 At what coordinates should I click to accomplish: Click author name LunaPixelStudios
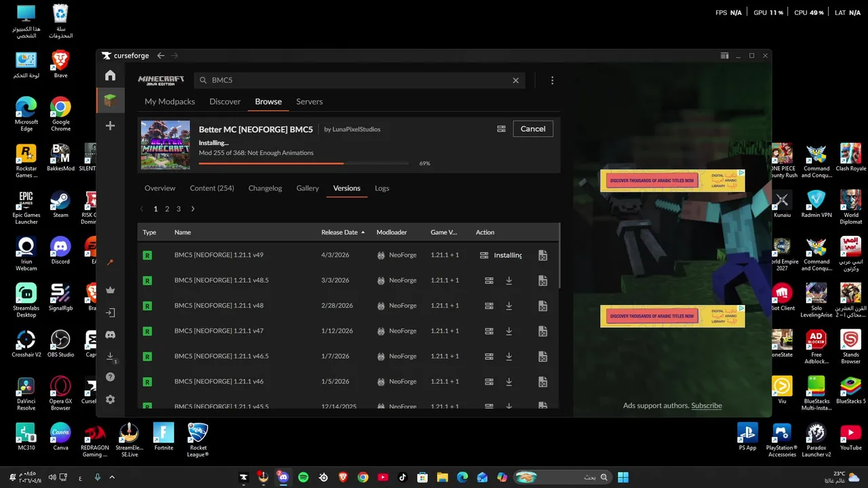click(x=356, y=129)
